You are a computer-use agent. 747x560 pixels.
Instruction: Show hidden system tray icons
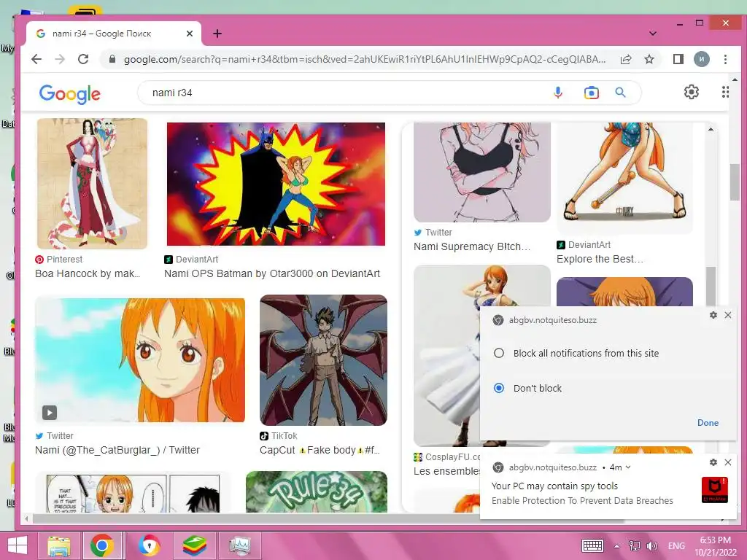tap(616, 546)
